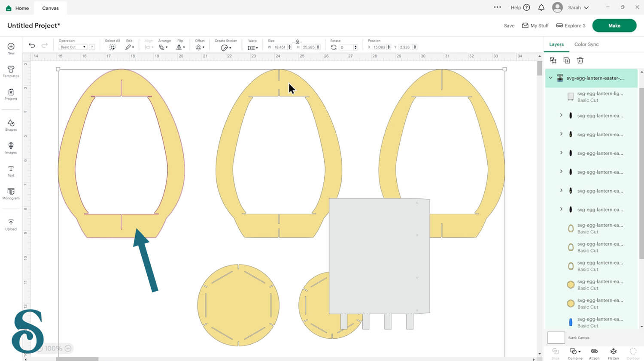Click the Delete trash icon in Layers
This screenshot has height=361, width=644.
(x=580, y=60)
